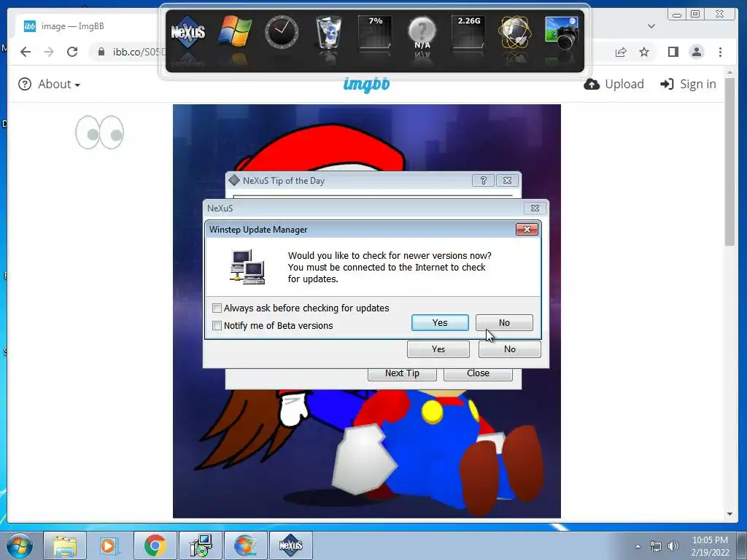
Task: Click the network tray icon
Action: 656,546
